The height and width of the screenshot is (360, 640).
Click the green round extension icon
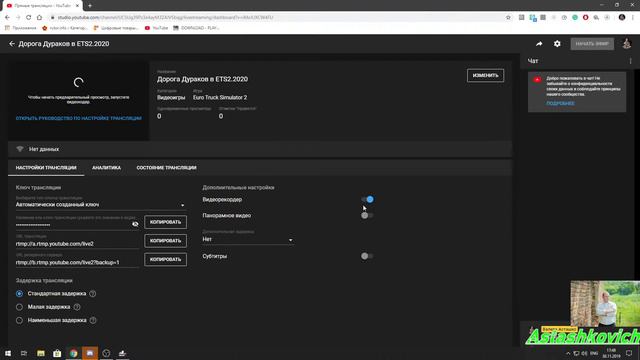pos(575,18)
